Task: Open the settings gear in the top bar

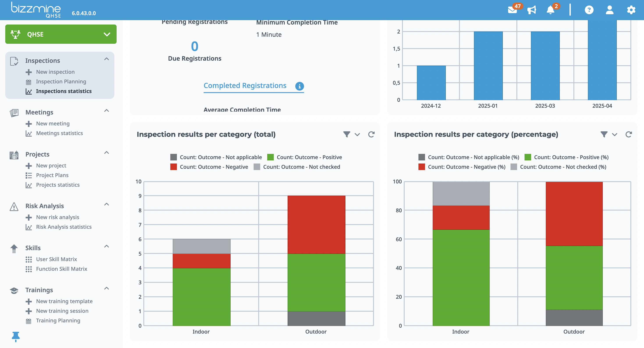Action: tap(631, 10)
